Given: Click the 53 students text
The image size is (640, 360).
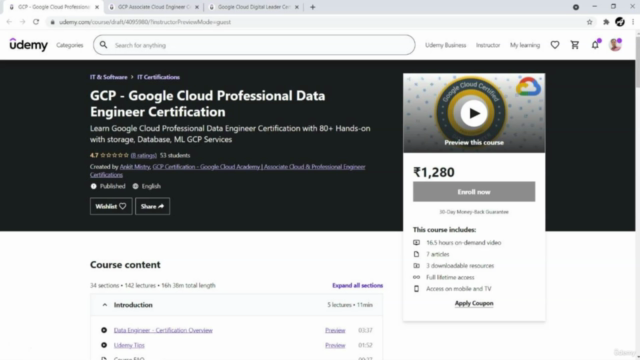Looking at the screenshot, I should [x=175, y=156].
